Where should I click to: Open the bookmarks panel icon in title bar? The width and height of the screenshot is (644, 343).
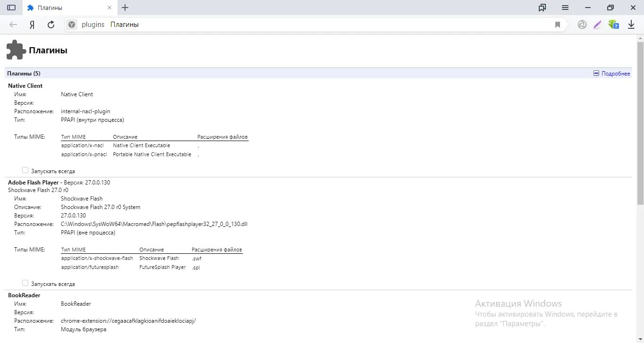pyautogui.click(x=542, y=8)
